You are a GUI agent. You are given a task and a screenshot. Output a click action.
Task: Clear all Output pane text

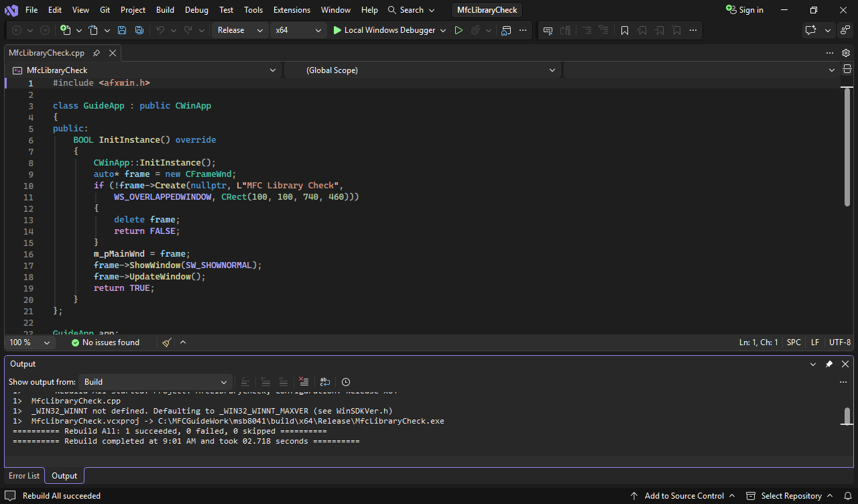click(x=304, y=382)
